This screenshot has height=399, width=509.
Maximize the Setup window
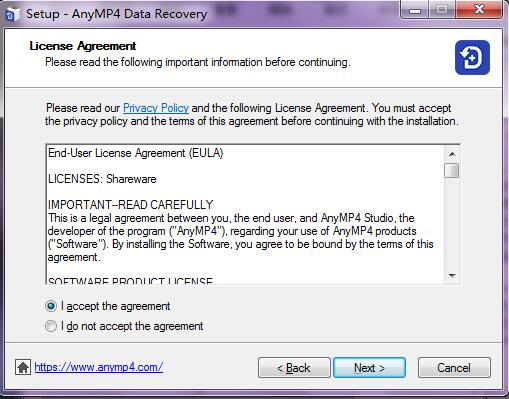[442, 10]
